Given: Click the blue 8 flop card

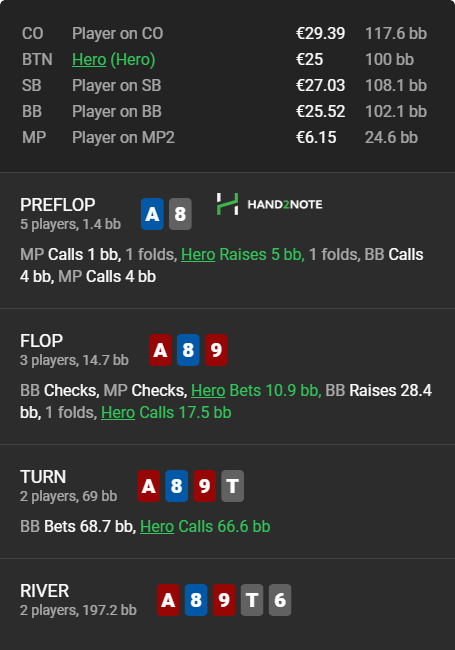Looking at the screenshot, I should tap(188, 350).
